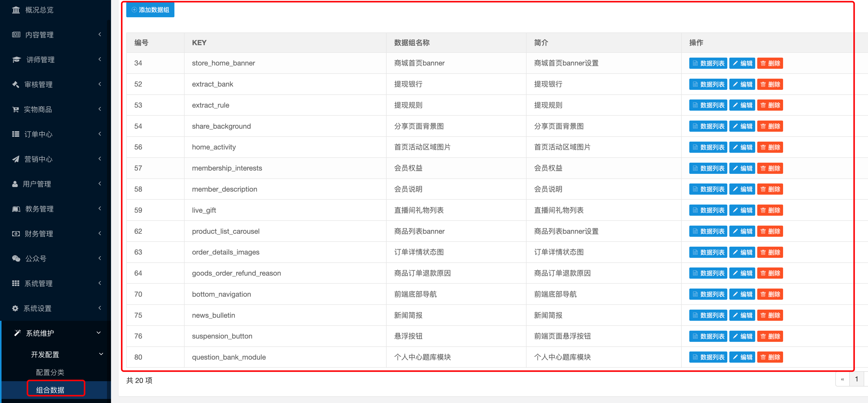The image size is (868, 403).
Task: Collapse the 系统维护 menu chevron
Action: click(x=99, y=333)
